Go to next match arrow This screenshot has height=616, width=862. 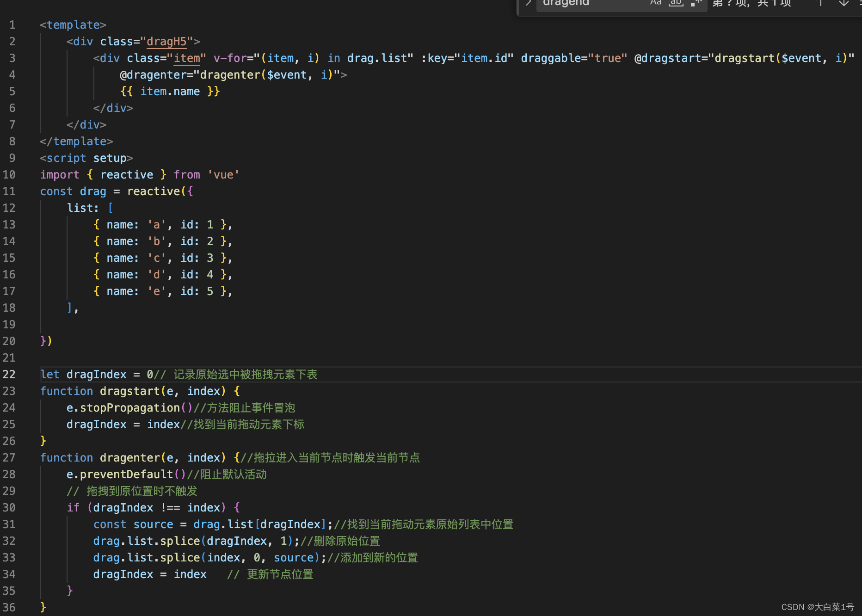[844, 3]
